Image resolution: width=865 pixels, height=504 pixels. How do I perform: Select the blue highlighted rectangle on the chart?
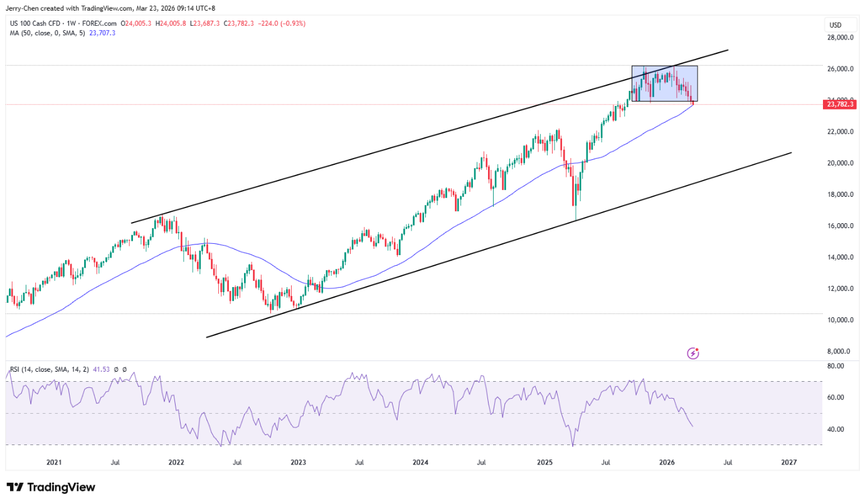pos(664,83)
